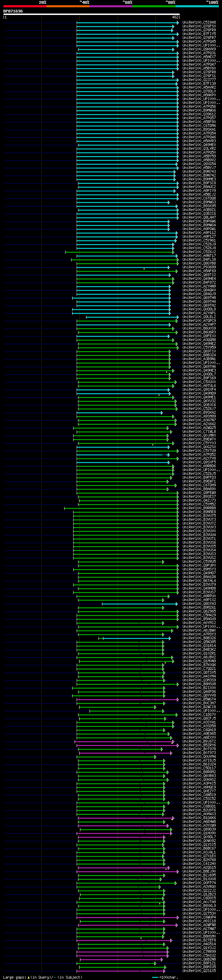
Task: Click the cyan alignment bar for Q8GYA3
Action: [x=140, y=604]
